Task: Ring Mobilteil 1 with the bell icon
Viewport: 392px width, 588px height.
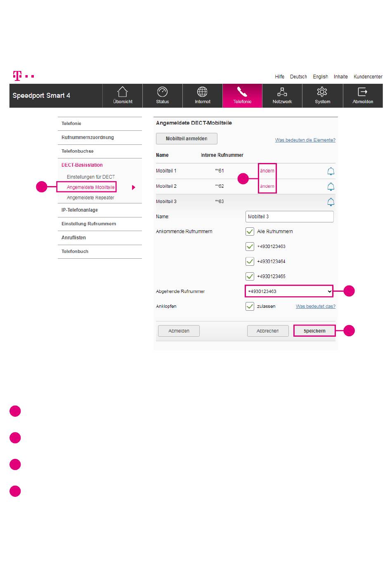Action: click(331, 171)
